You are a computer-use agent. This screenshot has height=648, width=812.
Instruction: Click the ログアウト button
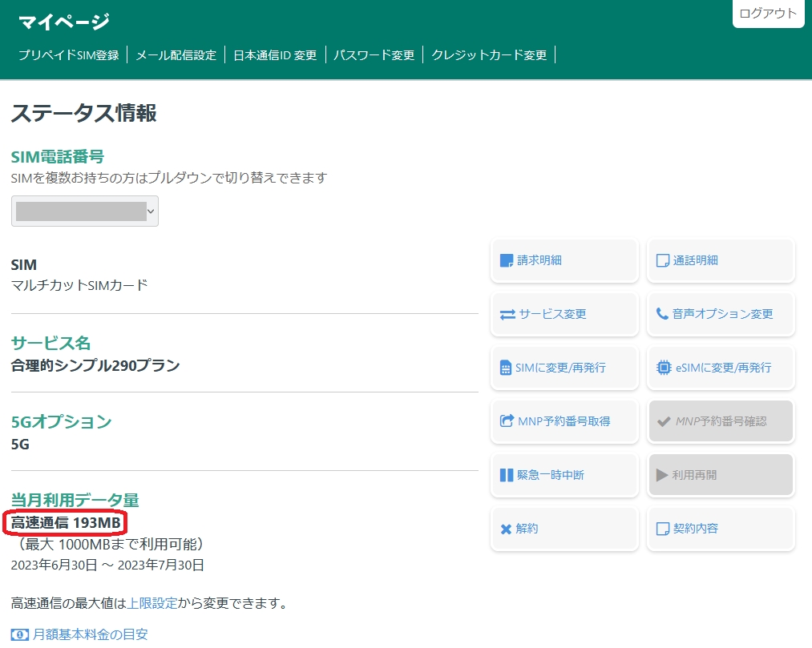(767, 14)
